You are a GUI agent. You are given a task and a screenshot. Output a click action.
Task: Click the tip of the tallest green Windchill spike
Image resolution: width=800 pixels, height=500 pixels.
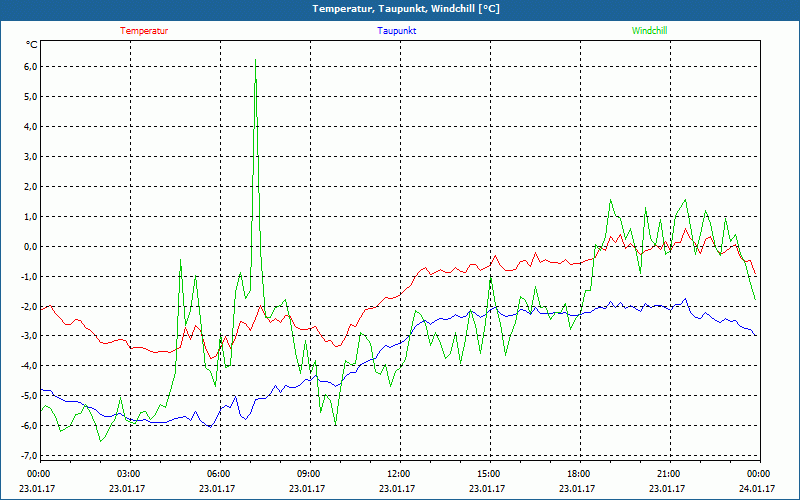[x=256, y=62]
